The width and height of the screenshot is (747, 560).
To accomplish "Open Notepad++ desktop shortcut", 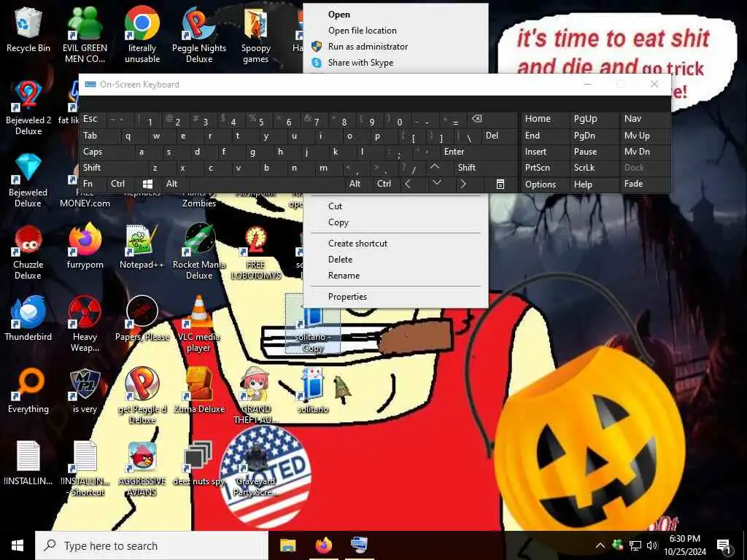I will click(x=142, y=246).
